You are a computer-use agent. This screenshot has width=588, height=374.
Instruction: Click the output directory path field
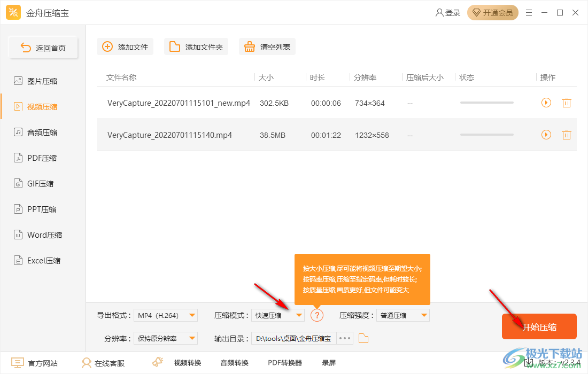click(x=293, y=338)
